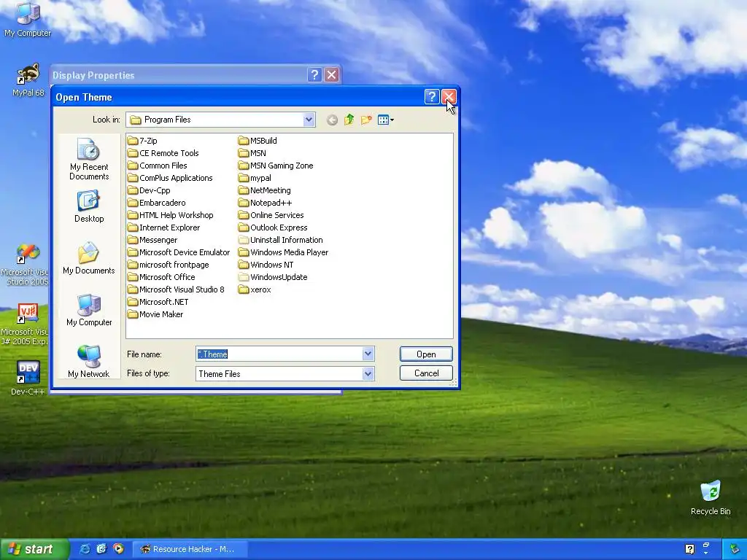The width and height of the screenshot is (747, 560).
Task: Select the Microsoft Office folder
Action: point(161,277)
